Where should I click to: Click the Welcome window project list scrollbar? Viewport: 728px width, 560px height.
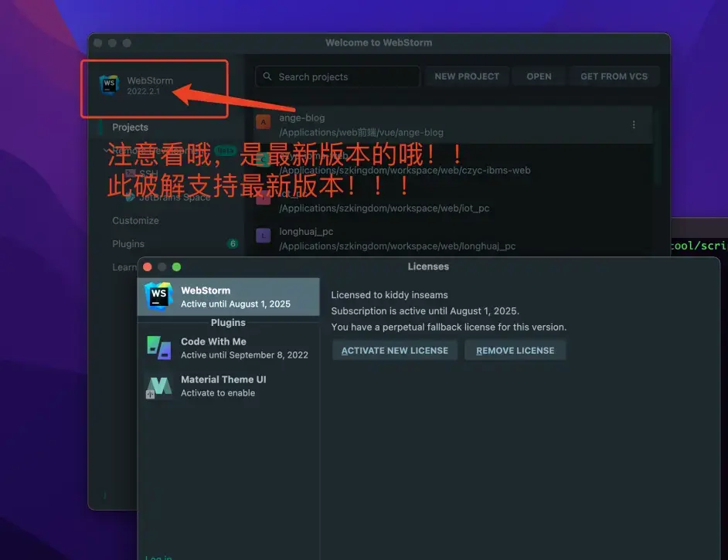657,146
